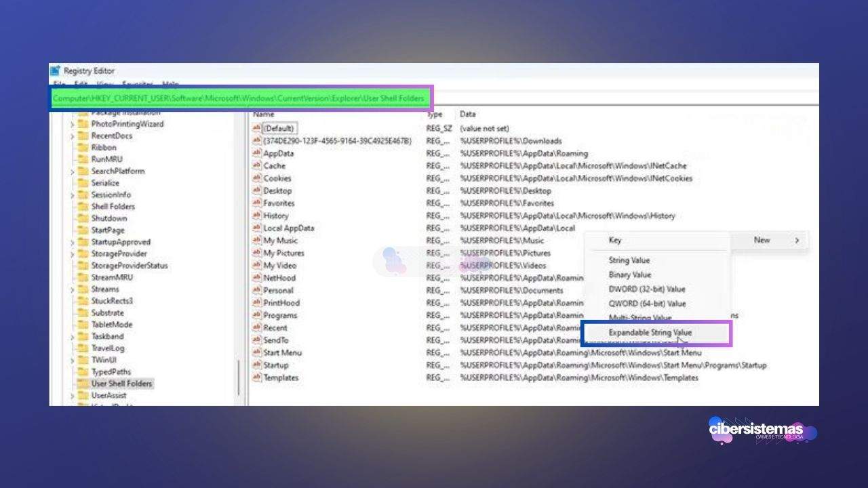Click the folder icon of Shutdown key
This screenshot has width=868, height=488.
[x=83, y=218]
